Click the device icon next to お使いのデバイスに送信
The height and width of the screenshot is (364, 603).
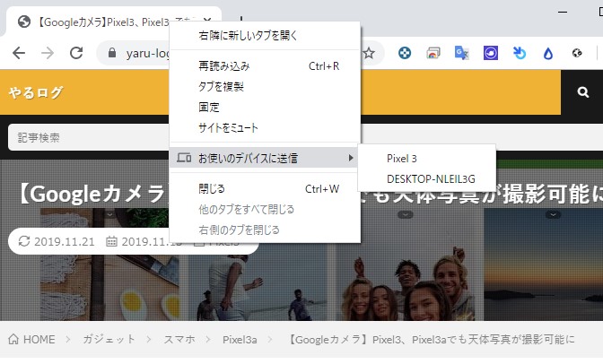click(x=184, y=158)
